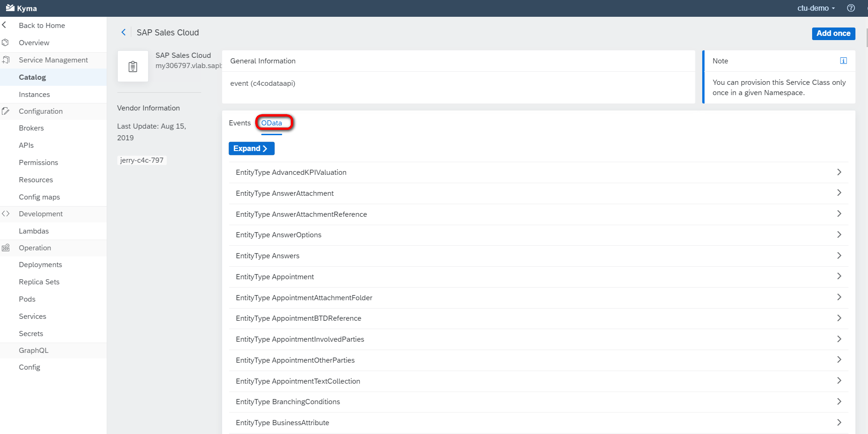Open Deployments in the sidebar
Screen dimensions: 868x434
(41, 264)
